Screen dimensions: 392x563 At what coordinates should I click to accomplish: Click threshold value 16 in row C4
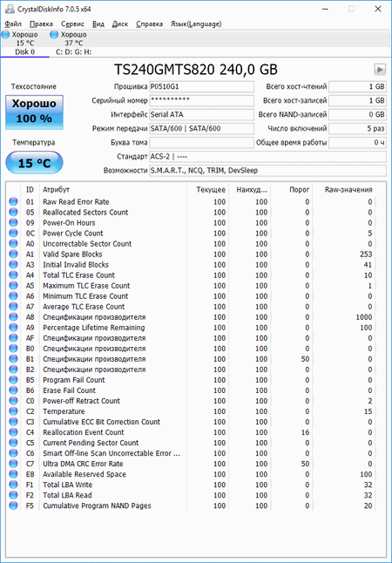[305, 432]
